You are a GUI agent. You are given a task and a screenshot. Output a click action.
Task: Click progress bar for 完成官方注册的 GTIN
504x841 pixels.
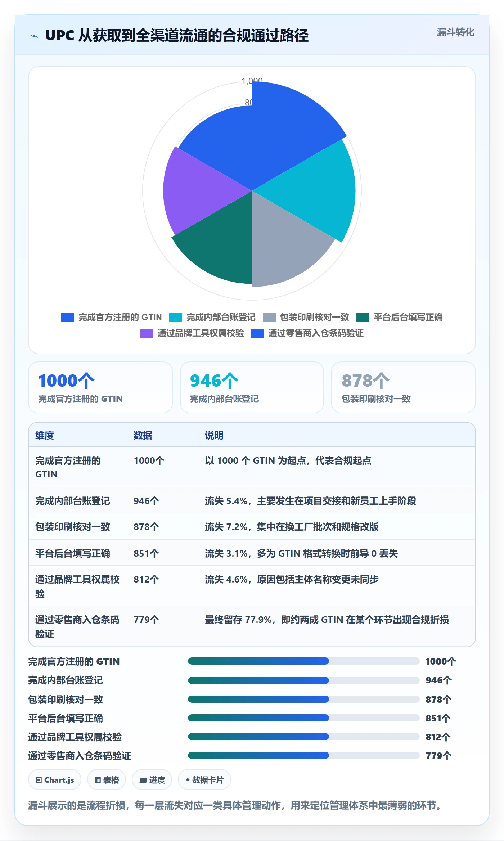coord(304,661)
